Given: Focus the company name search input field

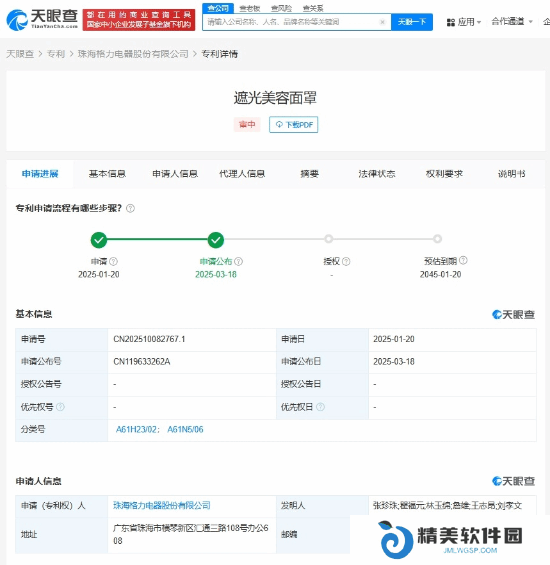Looking at the screenshot, I should click(292, 22).
